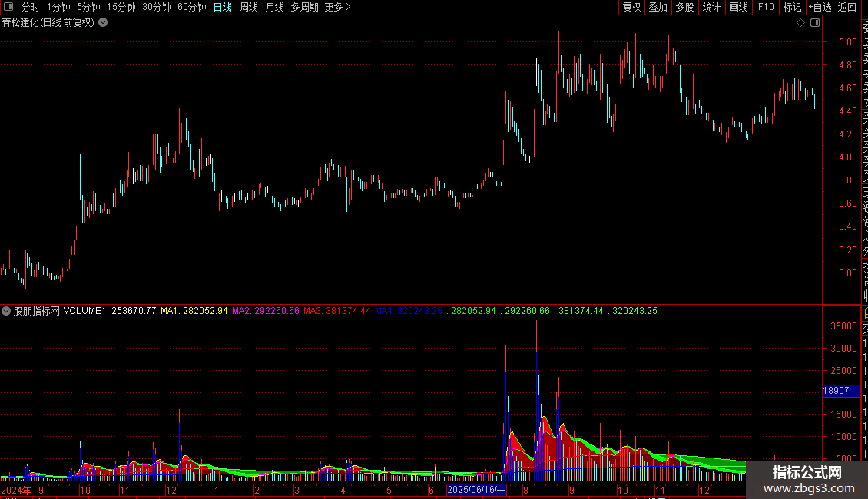The width and height of the screenshot is (868, 499).
Task: Expand the 更多 periods menu
Action: [337, 7]
